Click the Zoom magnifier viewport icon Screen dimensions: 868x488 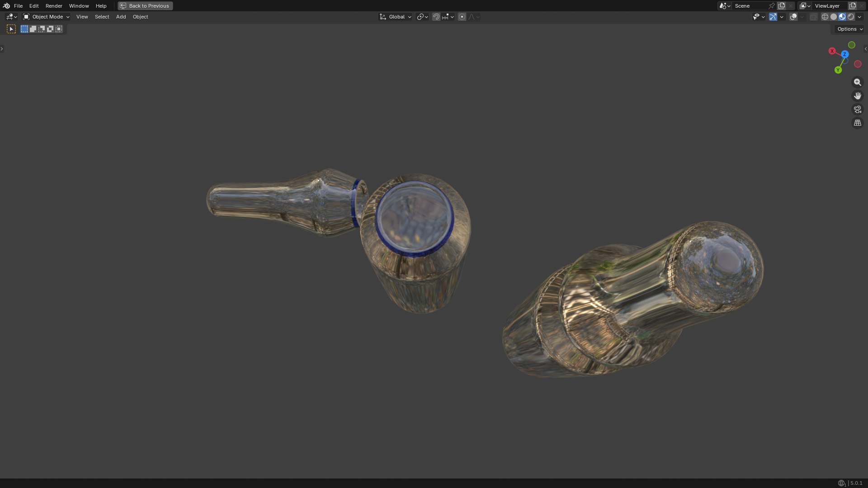click(857, 82)
